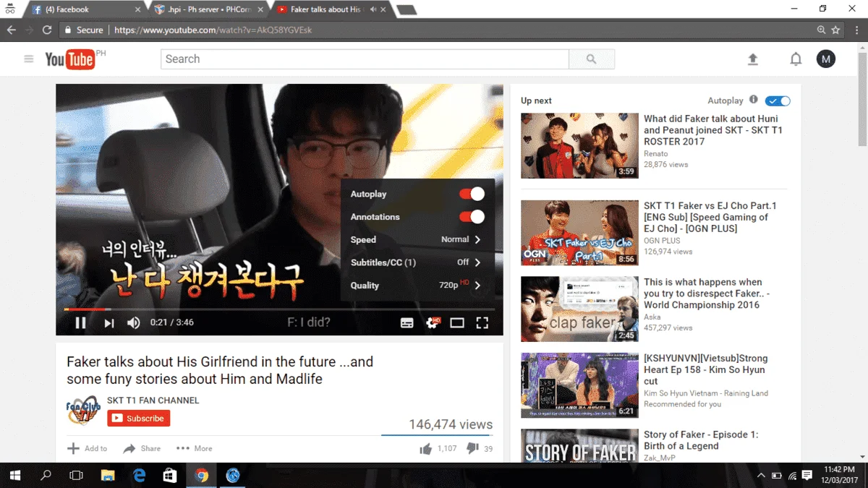The image size is (868, 488).
Task: Expand the More options under the video
Action: pos(194,448)
